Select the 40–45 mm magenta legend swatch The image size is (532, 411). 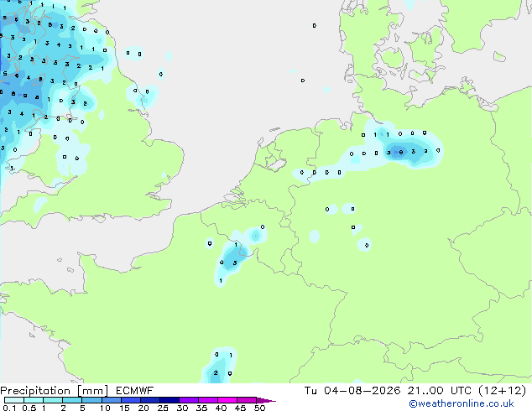227,400
